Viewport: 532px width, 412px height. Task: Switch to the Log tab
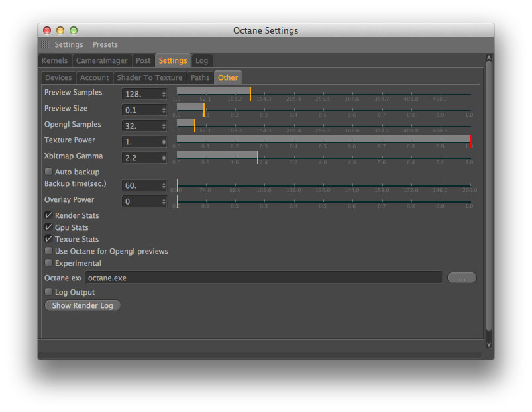(201, 61)
